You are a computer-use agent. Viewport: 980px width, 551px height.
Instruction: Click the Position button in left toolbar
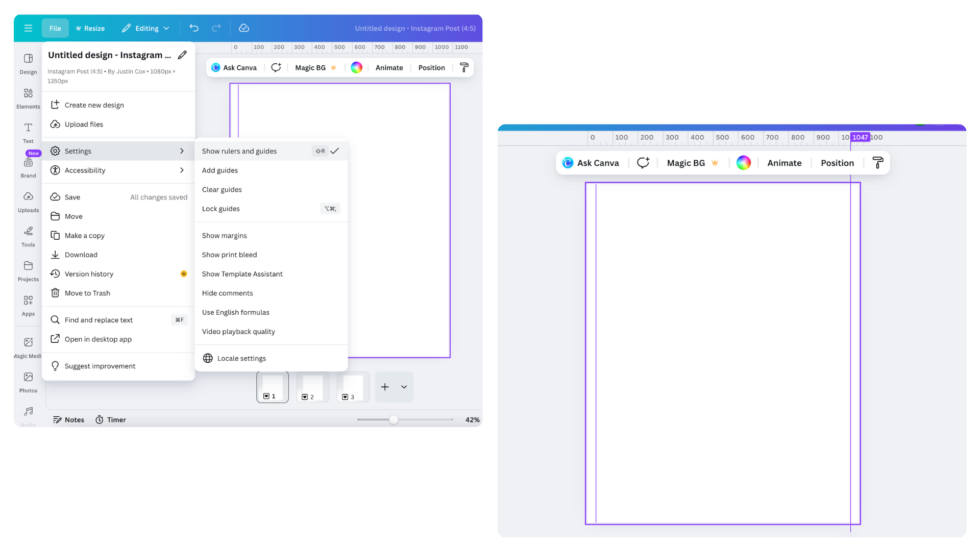[431, 67]
